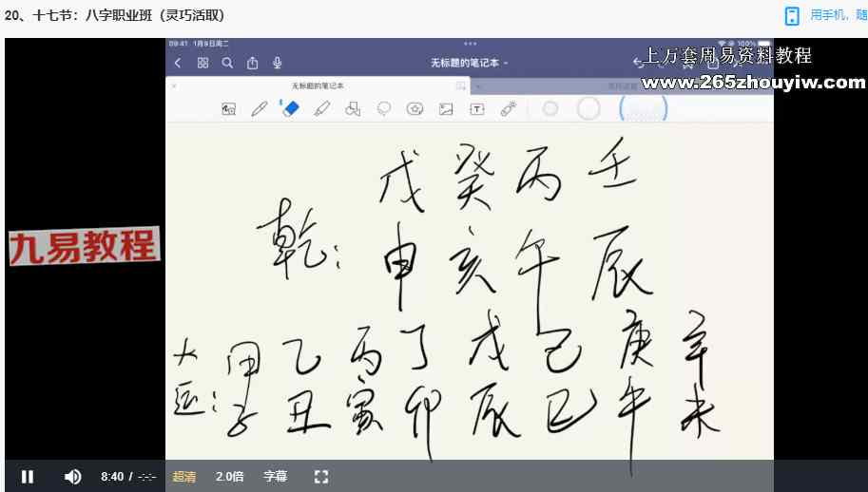Open the 2.0倍 playback speed menu
This screenshot has width=868, height=492.
point(229,477)
